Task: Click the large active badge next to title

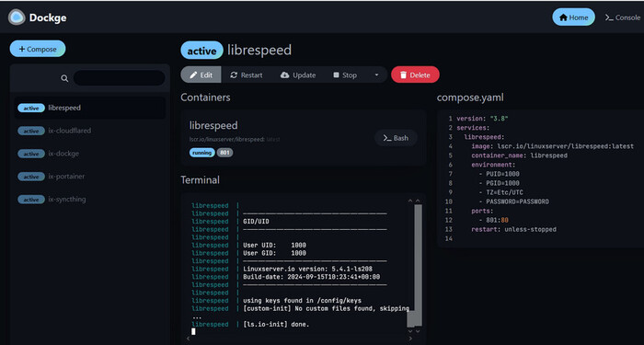Action: point(202,51)
